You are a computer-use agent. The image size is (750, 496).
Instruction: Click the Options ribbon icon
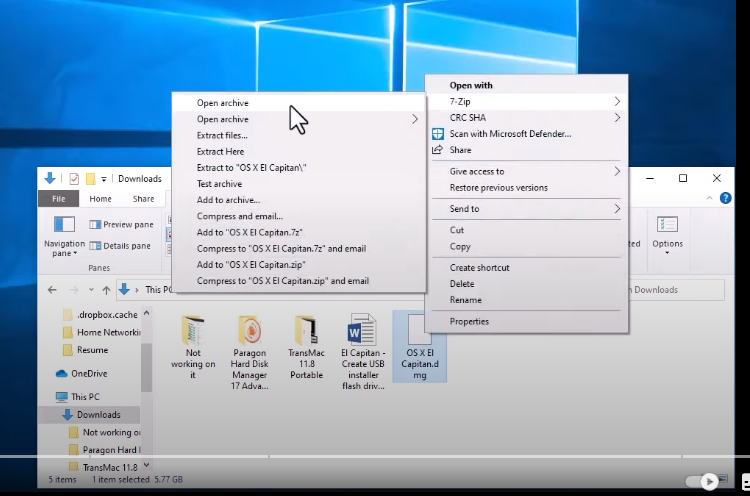coord(667,224)
